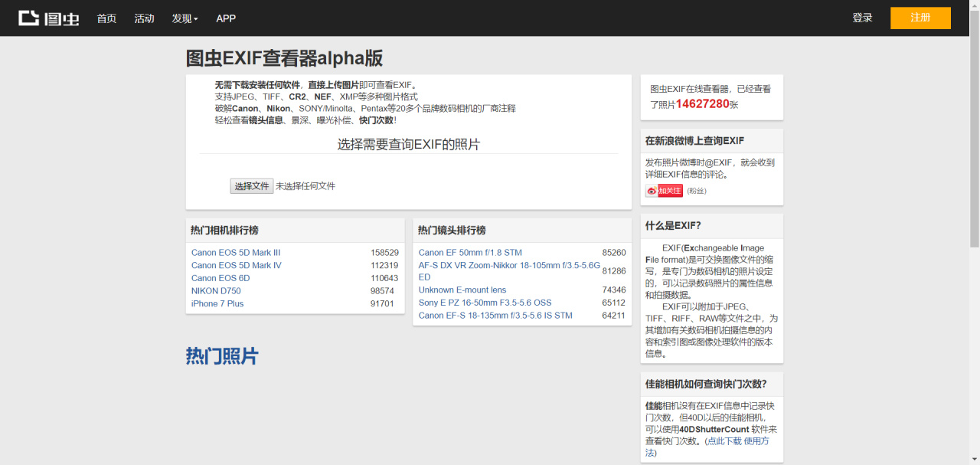The image size is (980, 465).
Task: Open Canon EF 50mm f/1.8 STM link
Action: [470, 253]
